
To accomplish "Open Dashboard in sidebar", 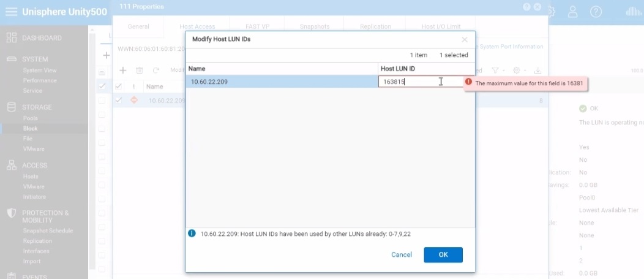I will pyautogui.click(x=42, y=38).
